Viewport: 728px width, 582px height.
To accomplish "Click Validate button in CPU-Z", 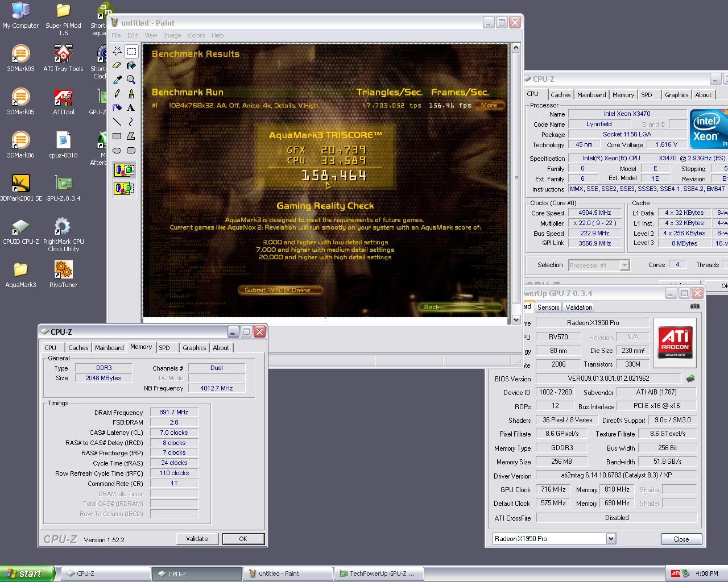I will tap(197, 539).
